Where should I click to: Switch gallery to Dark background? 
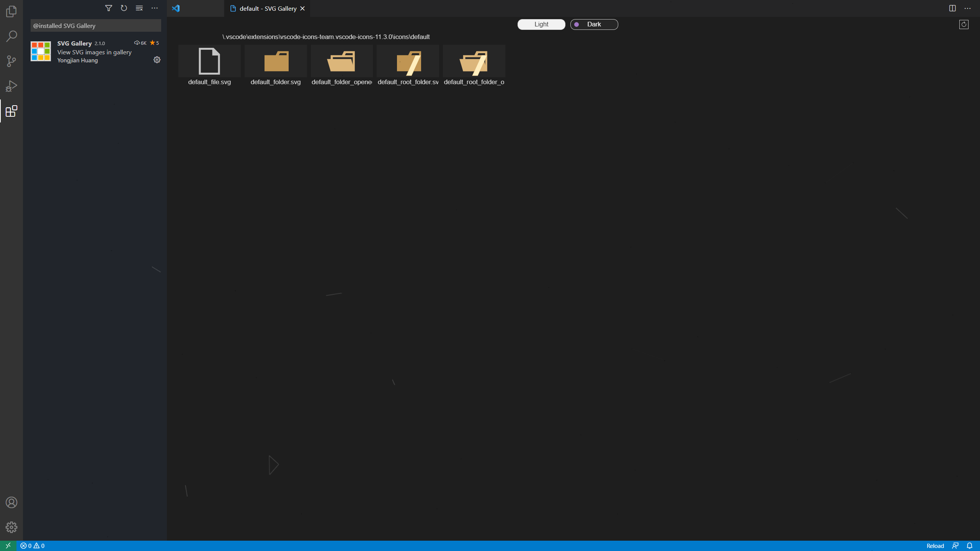point(594,24)
